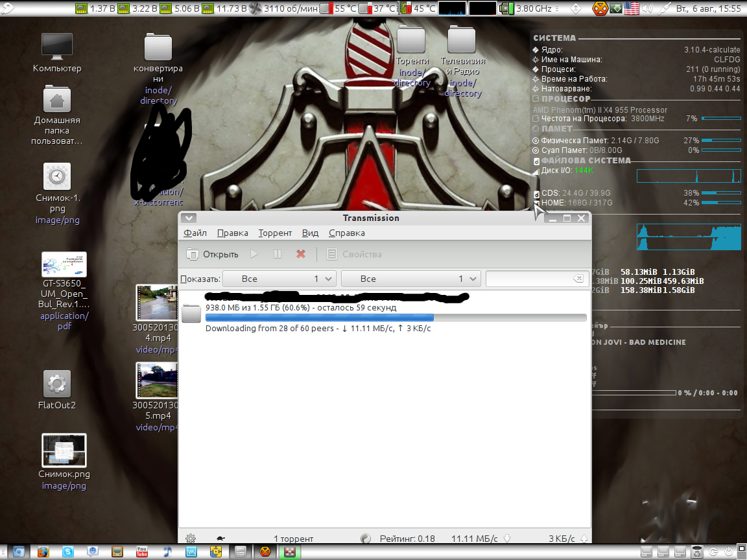Open the main menu icon at top-left corner
This screenshot has width=747, height=560.
8,8
